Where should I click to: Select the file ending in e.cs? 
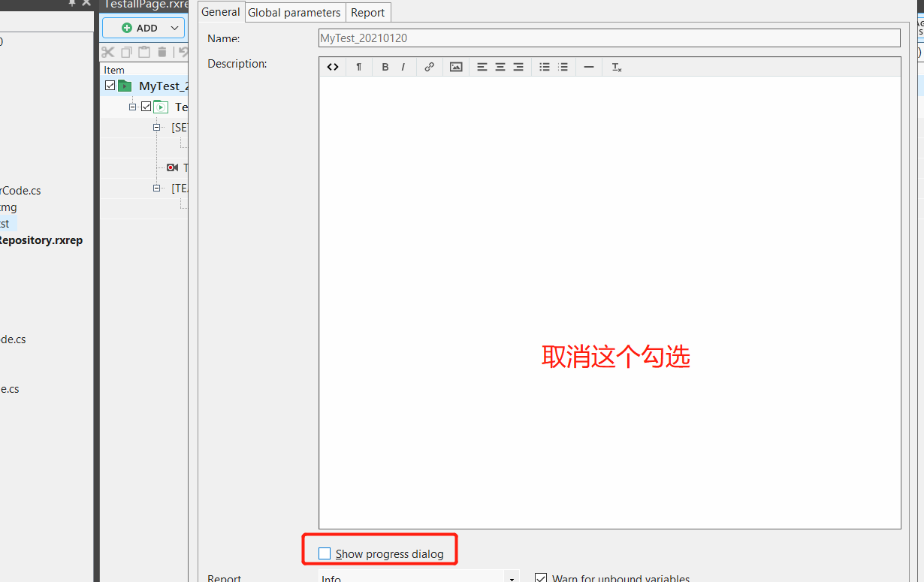point(10,389)
